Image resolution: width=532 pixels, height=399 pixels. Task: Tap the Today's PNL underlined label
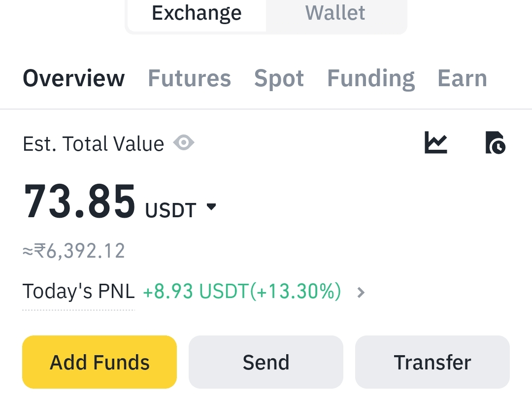tap(79, 292)
